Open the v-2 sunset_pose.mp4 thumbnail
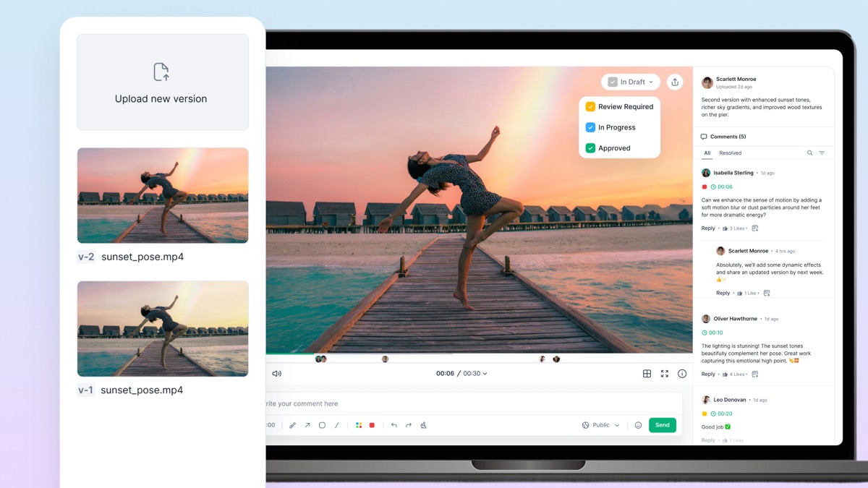Viewport: 868px width, 488px height. pyautogui.click(x=163, y=195)
